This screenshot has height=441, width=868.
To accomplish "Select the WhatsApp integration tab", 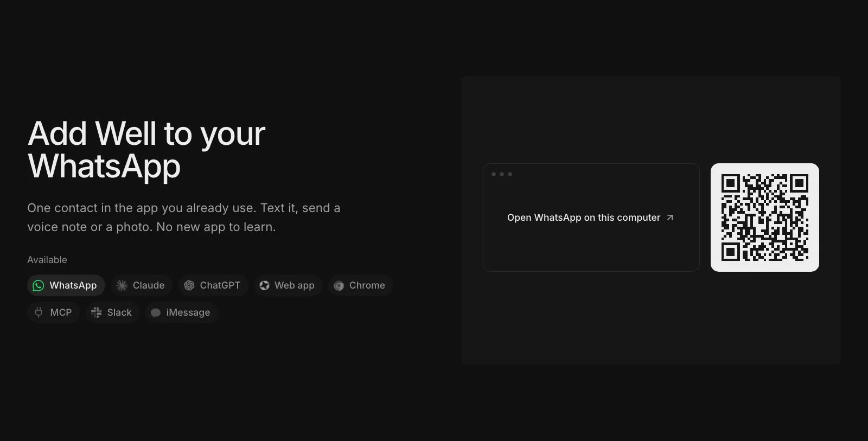I will pos(66,285).
